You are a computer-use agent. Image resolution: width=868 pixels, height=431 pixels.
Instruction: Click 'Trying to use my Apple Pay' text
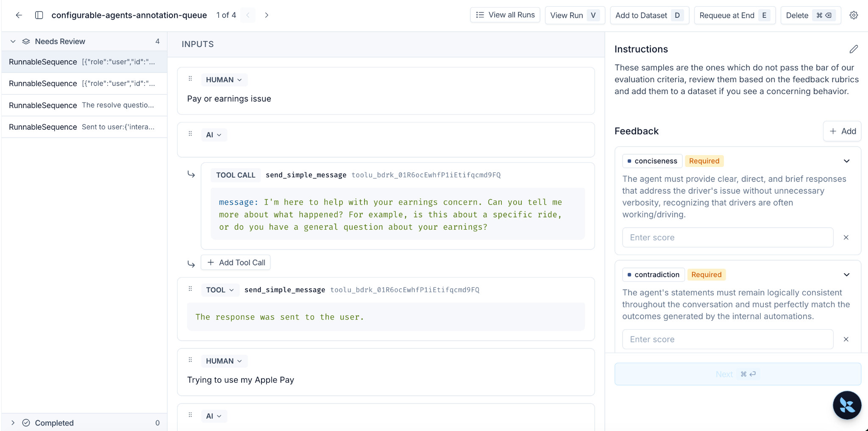click(x=241, y=380)
